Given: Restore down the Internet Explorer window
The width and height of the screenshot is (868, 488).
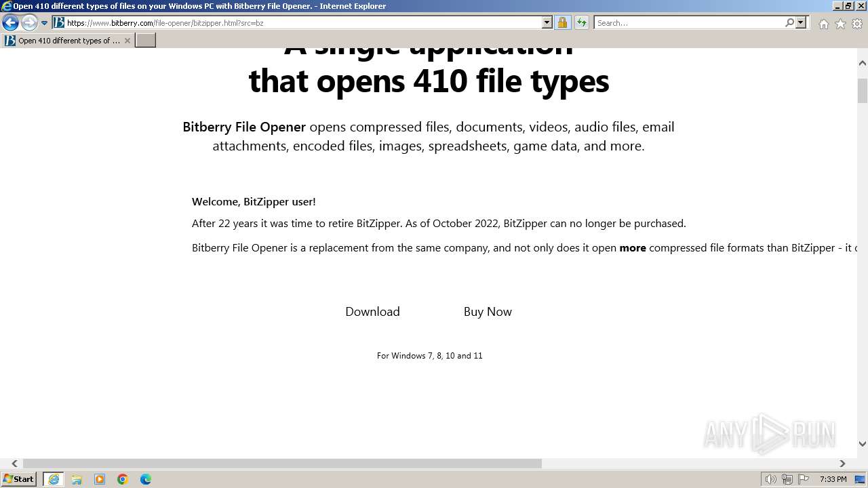Looking at the screenshot, I should pyautogui.click(x=848, y=6).
